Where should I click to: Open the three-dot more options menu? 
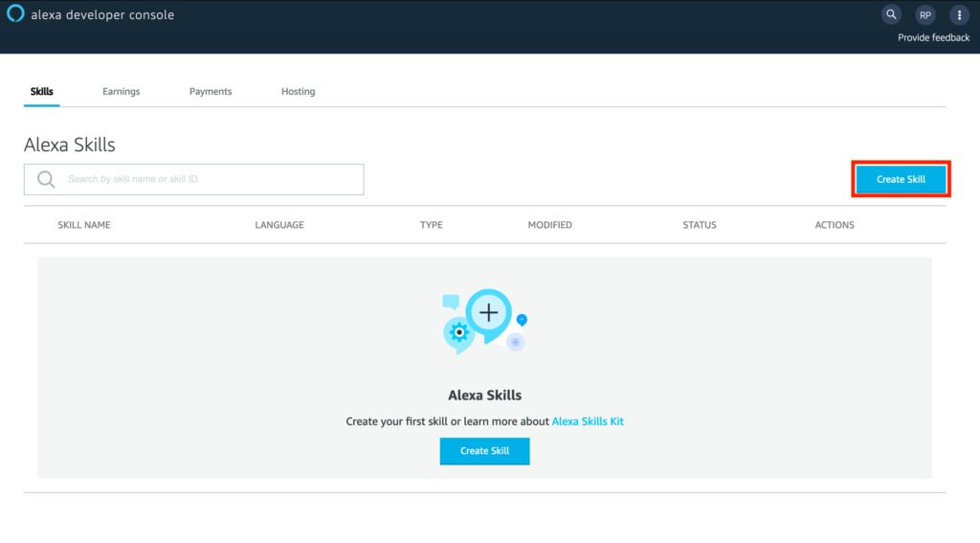958,15
